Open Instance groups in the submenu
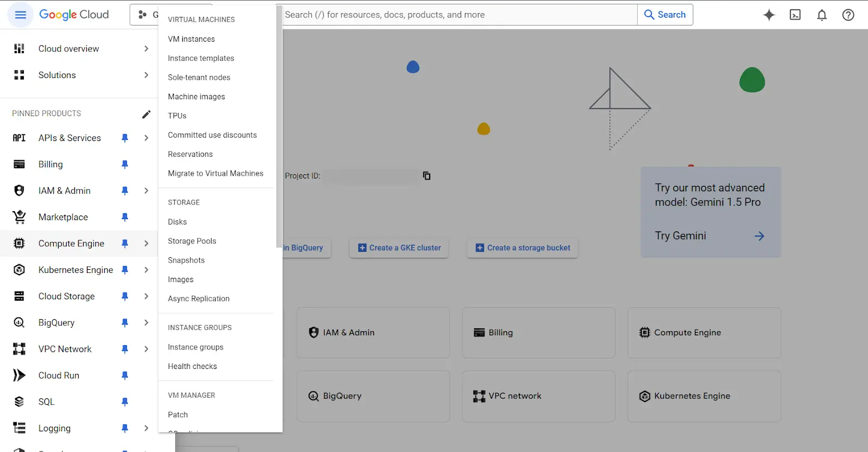 point(195,347)
